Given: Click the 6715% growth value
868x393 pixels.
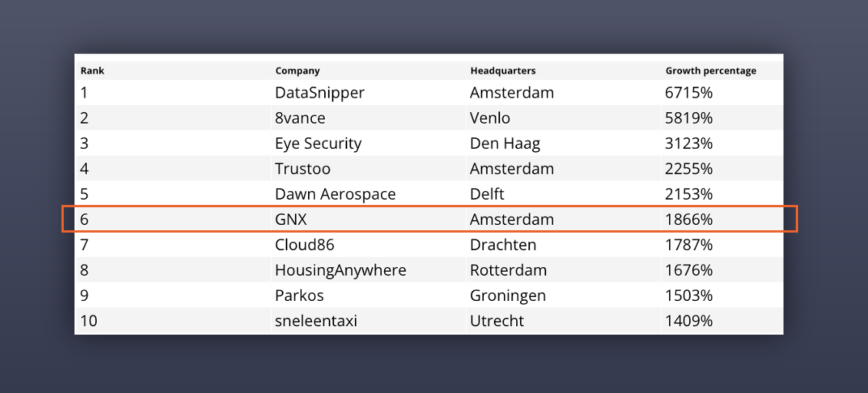Looking at the screenshot, I should (x=689, y=92).
